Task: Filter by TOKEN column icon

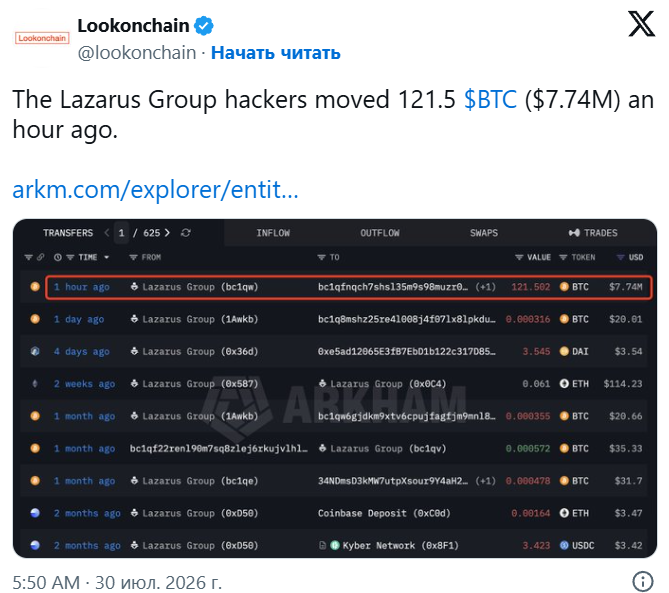Action: (x=563, y=257)
